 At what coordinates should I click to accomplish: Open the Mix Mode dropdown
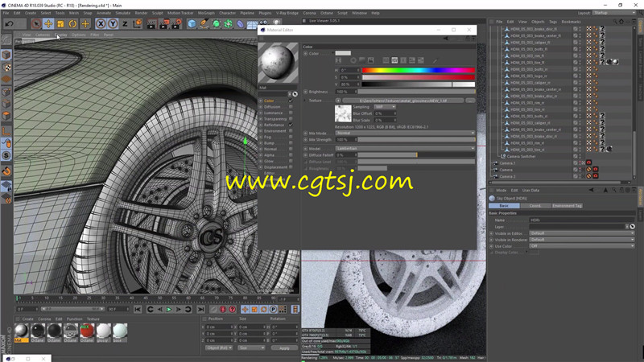coord(405,133)
